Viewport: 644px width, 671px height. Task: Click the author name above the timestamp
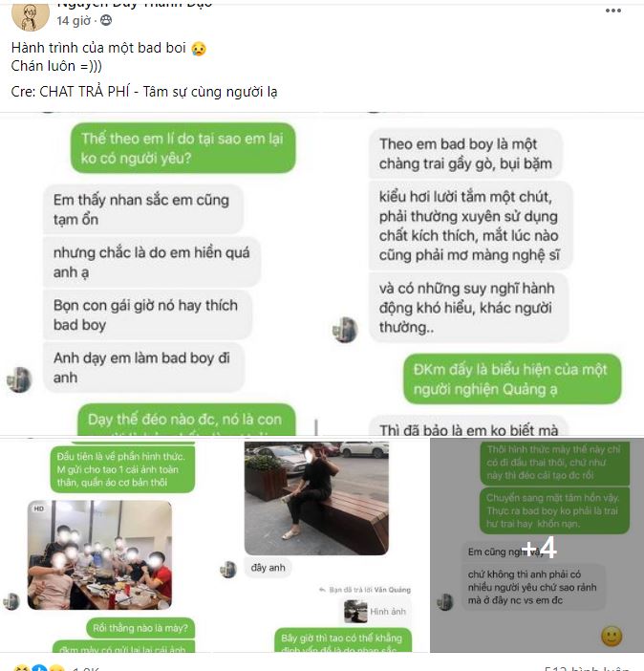(135, 5)
